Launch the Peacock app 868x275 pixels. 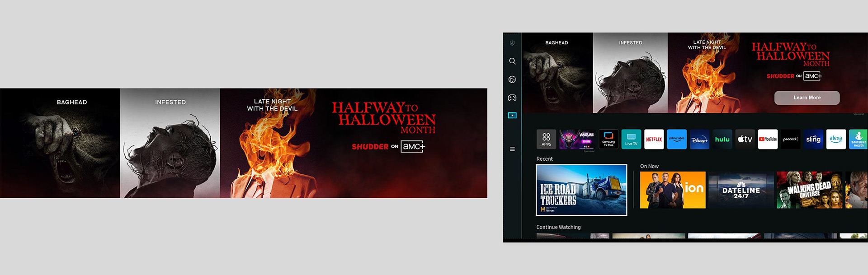click(790, 139)
